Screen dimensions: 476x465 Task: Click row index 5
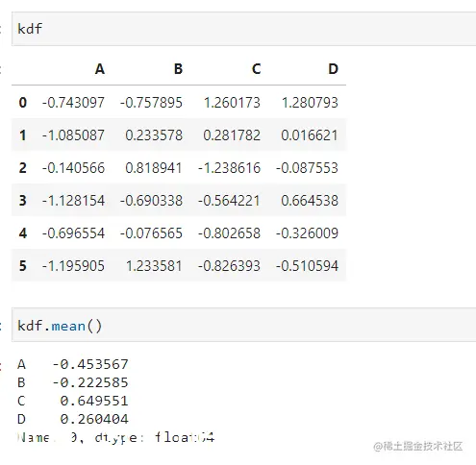23,266
